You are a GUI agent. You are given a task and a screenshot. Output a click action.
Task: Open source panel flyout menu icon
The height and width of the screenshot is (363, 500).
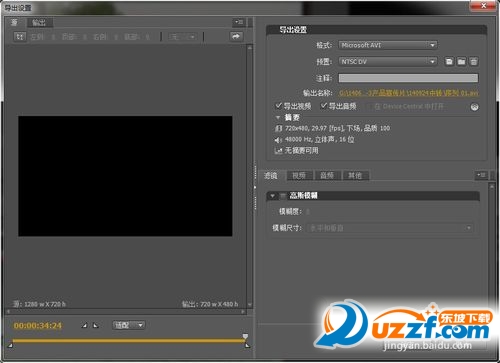click(239, 22)
